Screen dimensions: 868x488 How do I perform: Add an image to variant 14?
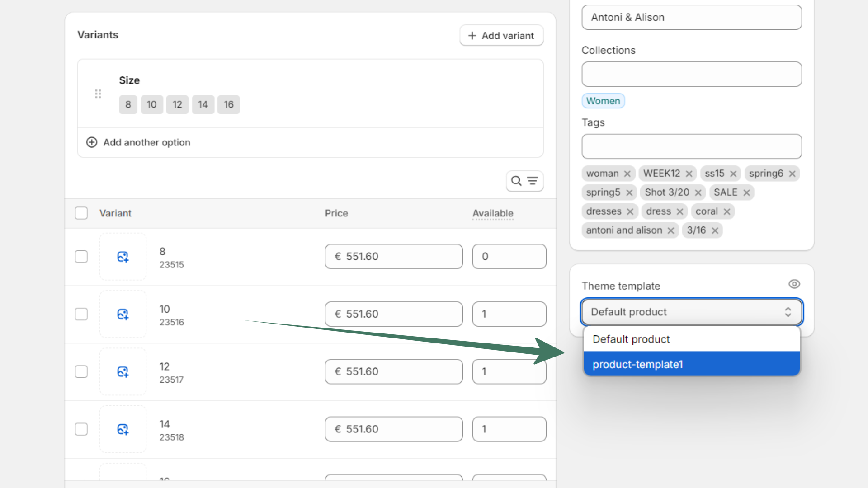click(x=123, y=429)
